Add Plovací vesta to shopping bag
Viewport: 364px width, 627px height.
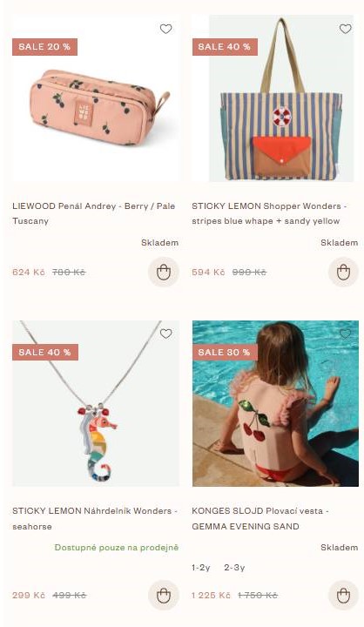tap(343, 595)
